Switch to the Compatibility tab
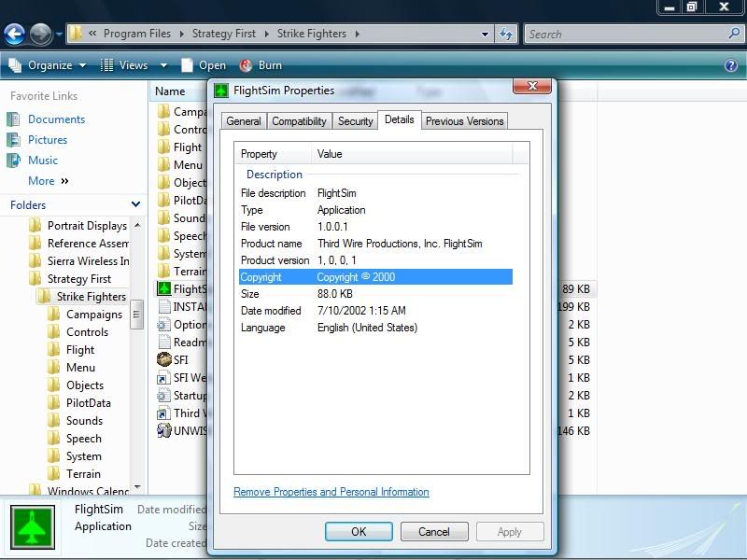 pyautogui.click(x=299, y=121)
